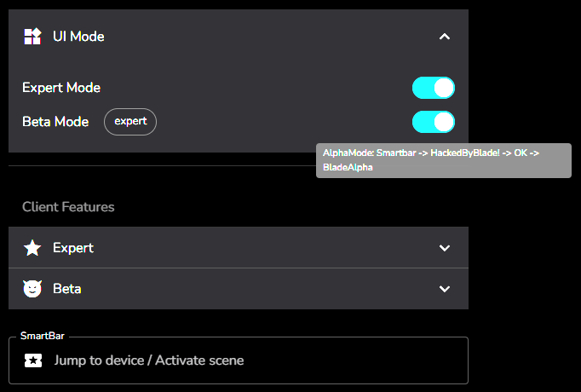This screenshot has height=392, width=581.
Task: Click the UI Mode header title
Action: [x=78, y=37]
